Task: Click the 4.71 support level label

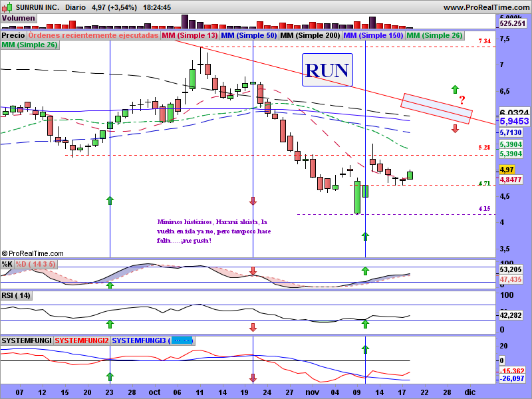Action: [x=485, y=184]
